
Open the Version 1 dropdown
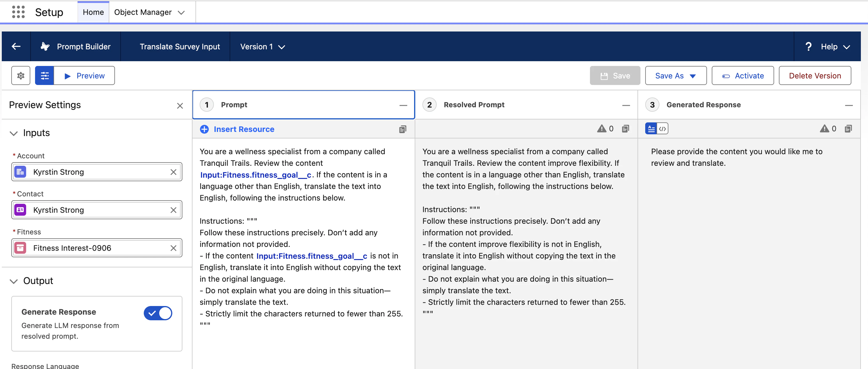263,47
